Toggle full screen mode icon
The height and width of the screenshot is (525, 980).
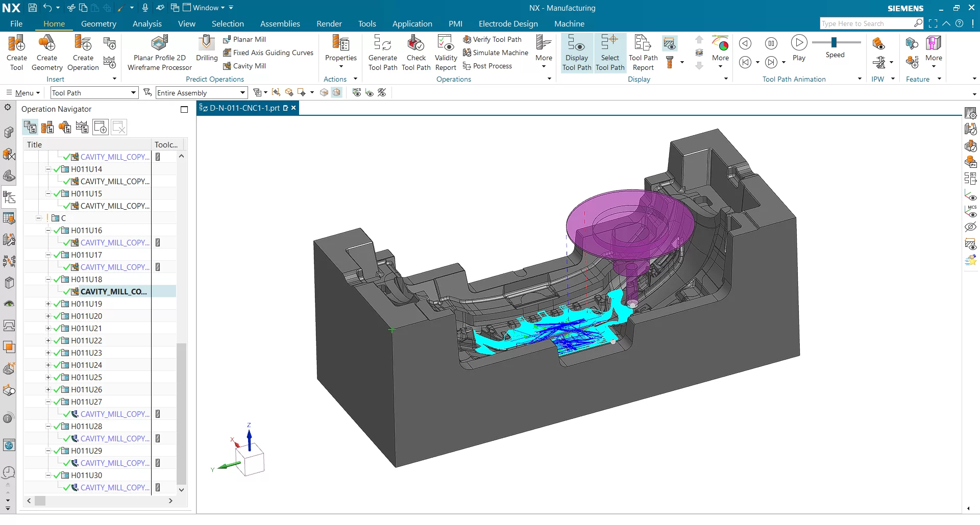tap(933, 23)
